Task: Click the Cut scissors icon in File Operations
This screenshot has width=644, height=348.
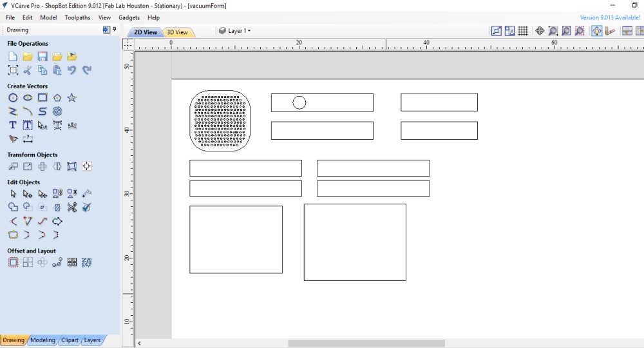Action: tap(28, 70)
